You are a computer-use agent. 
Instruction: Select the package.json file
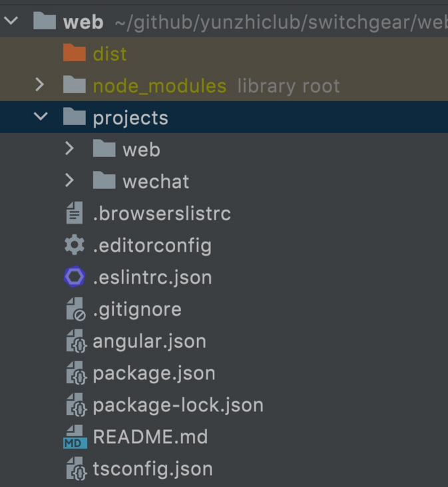pos(154,373)
